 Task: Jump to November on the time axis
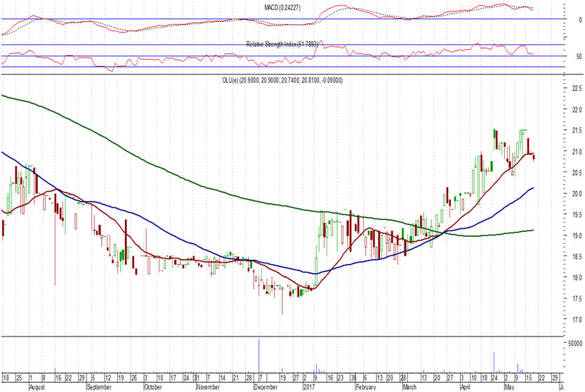[208, 386]
